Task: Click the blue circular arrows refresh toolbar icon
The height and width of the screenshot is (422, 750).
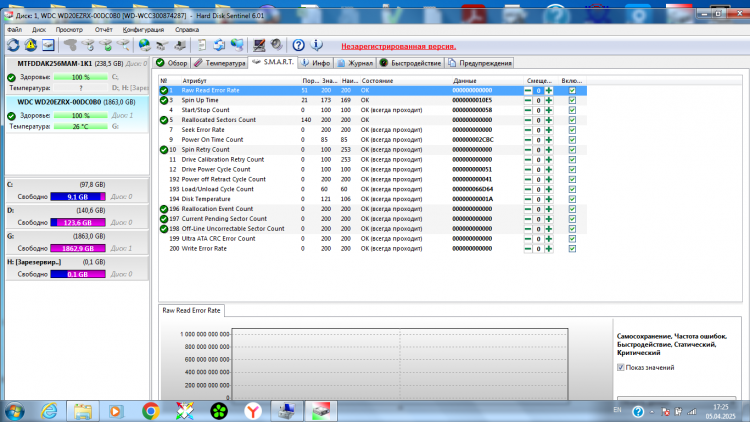Action: pyautogui.click(x=13, y=45)
